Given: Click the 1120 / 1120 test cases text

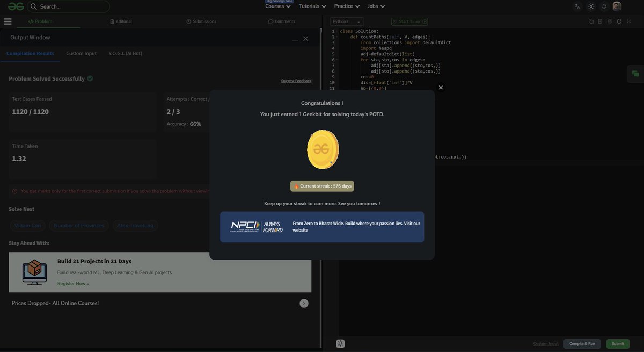Looking at the screenshot, I should coord(31,112).
